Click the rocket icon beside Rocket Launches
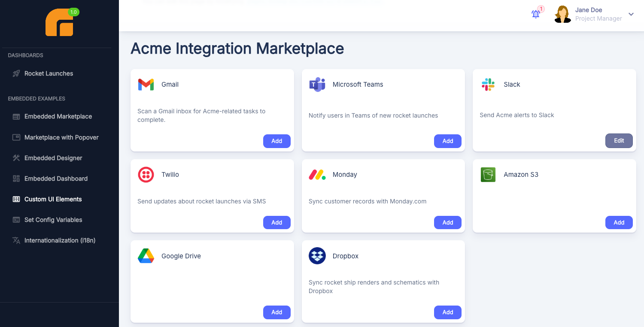This screenshot has width=644, height=327. (16, 73)
